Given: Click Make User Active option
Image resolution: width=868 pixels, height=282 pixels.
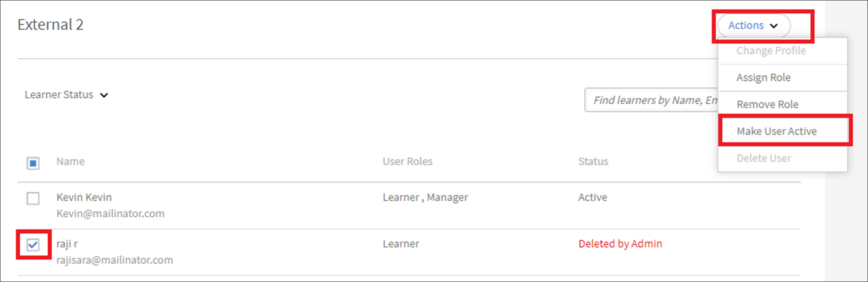Looking at the screenshot, I should pos(777,131).
